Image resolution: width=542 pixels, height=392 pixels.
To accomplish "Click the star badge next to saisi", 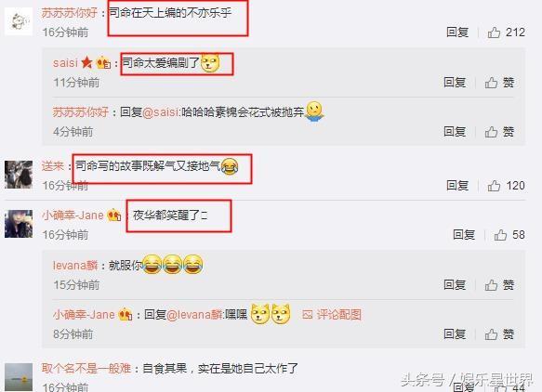I will point(86,62).
